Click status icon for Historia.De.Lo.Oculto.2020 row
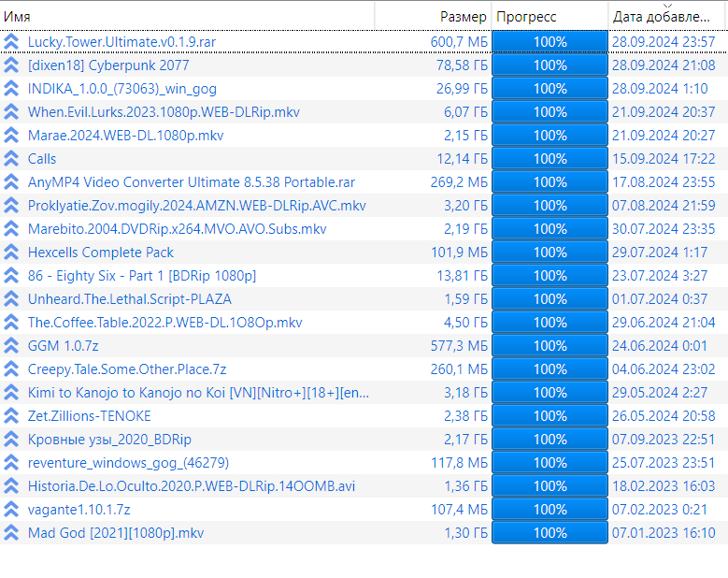 11,486
